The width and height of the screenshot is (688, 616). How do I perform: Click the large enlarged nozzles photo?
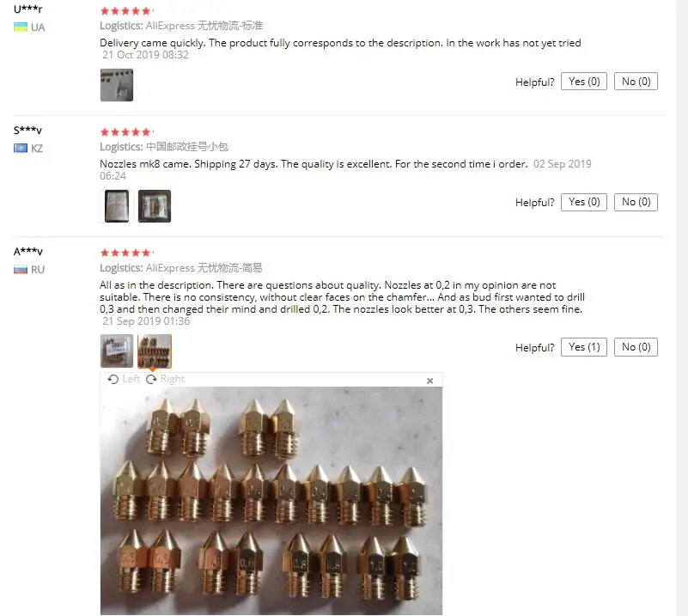pos(271,501)
